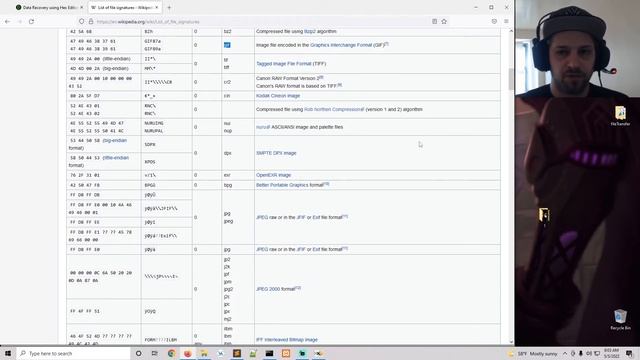Click the tracking protection shield icon

pos(82,21)
